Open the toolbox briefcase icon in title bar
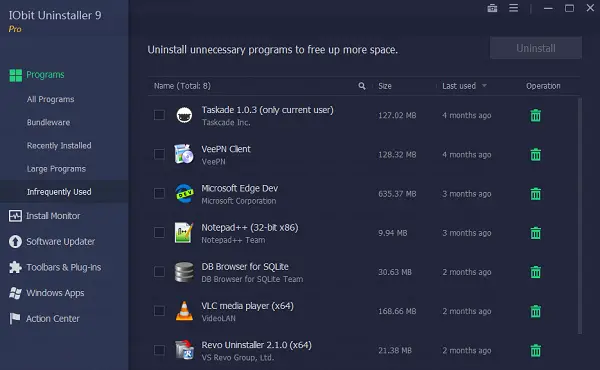Image resolution: width=600 pixels, height=370 pixels. click(x=492, y=8)
